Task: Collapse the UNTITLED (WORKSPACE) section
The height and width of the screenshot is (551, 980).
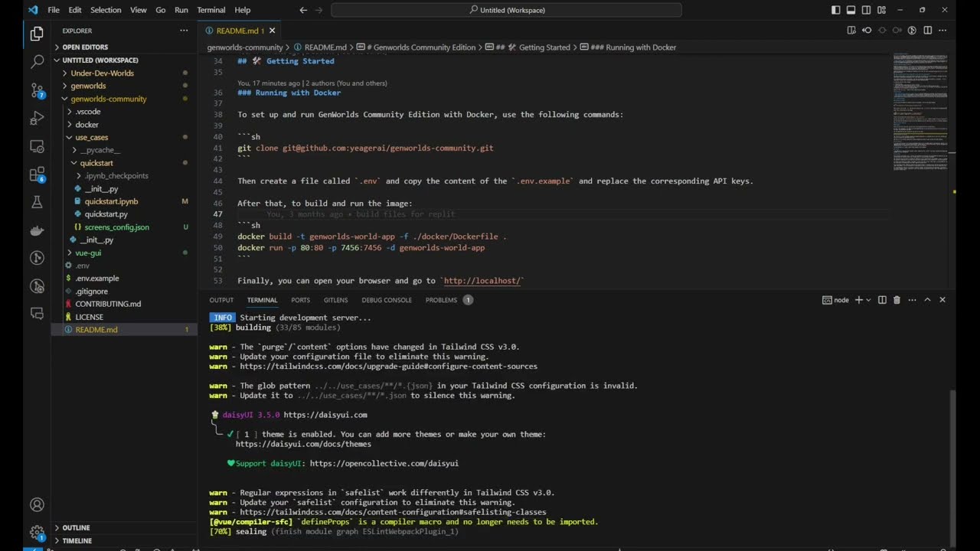Action: [124, 60]
